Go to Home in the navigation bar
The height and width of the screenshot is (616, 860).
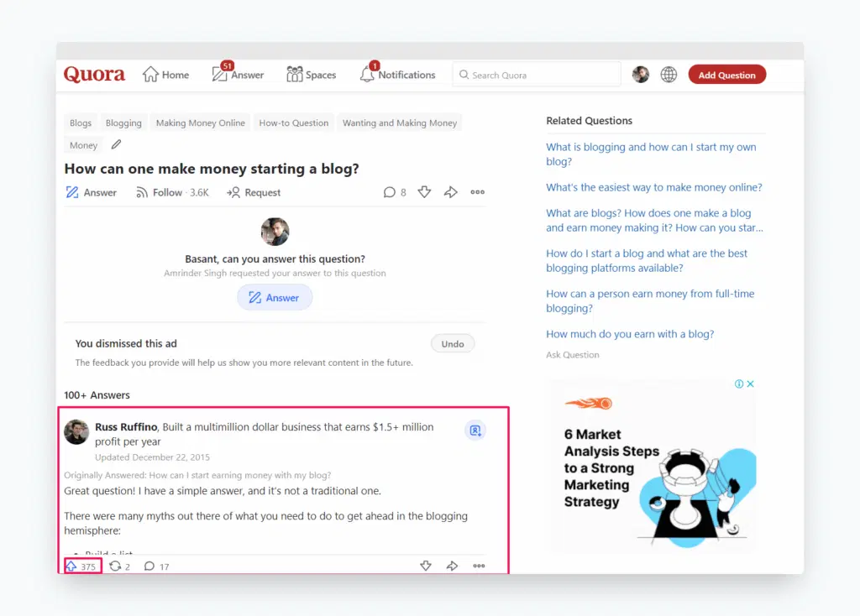[x=165, y=75]
